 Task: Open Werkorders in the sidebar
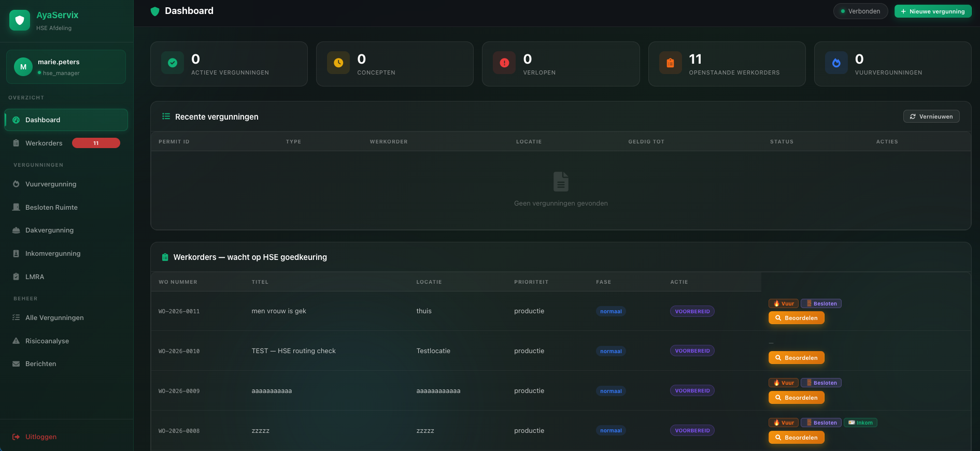coord(66,143)
